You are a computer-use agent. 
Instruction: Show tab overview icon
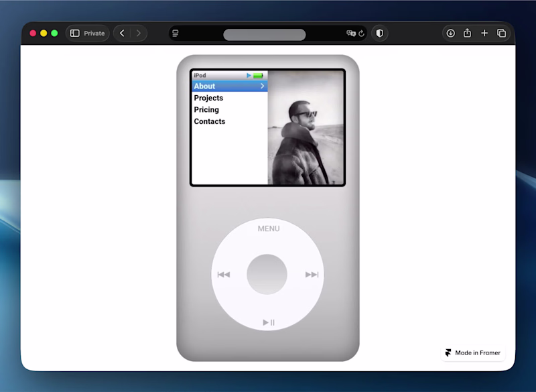[x=501, y=33]
